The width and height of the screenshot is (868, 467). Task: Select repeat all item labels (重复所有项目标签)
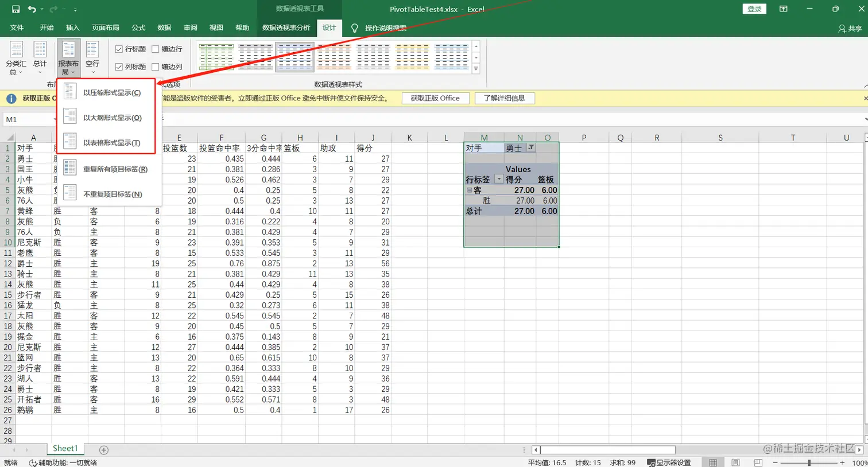[x=109, y=169]
